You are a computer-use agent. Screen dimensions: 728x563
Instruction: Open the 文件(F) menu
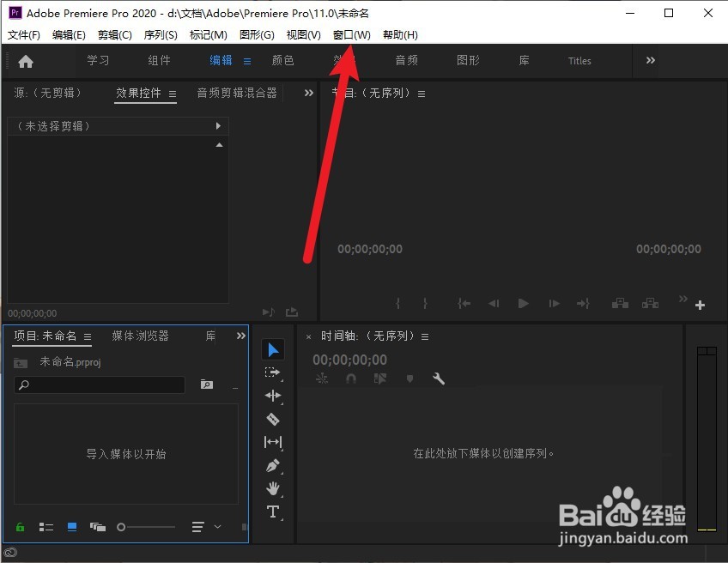(24, 35)
